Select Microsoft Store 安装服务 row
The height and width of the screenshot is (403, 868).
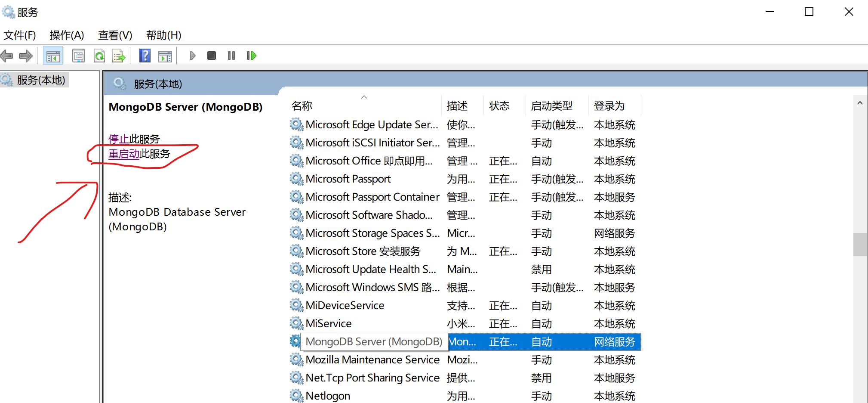[465, 251]
